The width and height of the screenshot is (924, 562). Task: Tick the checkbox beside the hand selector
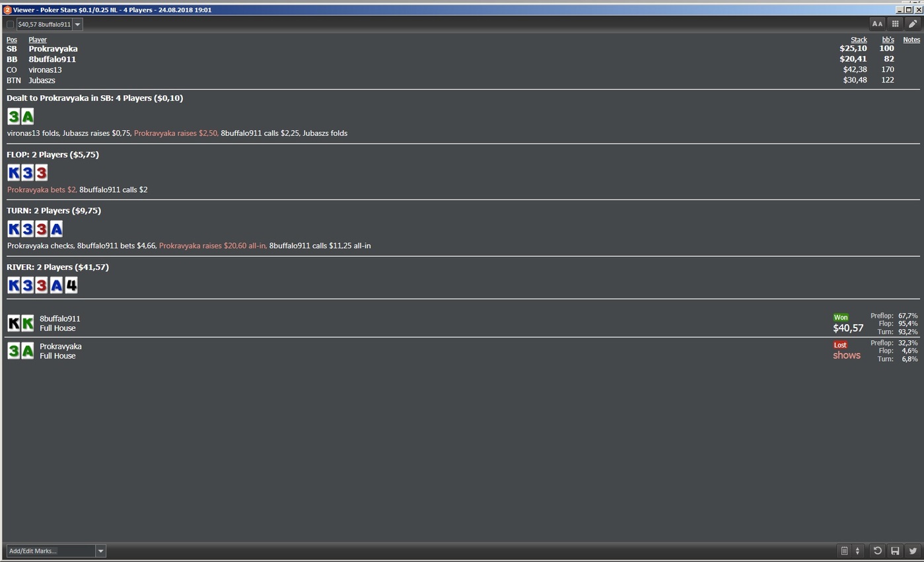click(x=10, y=24)
